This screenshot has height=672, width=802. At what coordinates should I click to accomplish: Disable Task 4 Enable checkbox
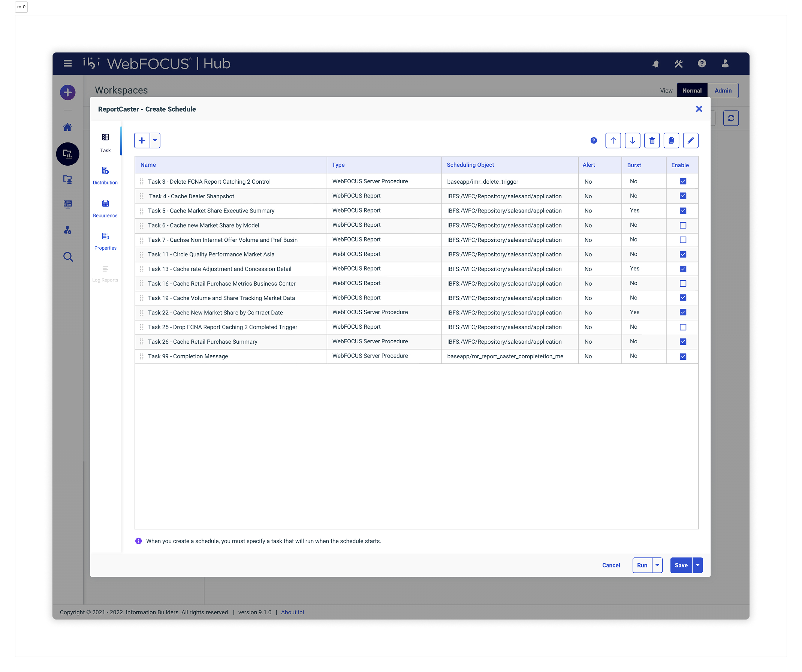tap(683, 196)
